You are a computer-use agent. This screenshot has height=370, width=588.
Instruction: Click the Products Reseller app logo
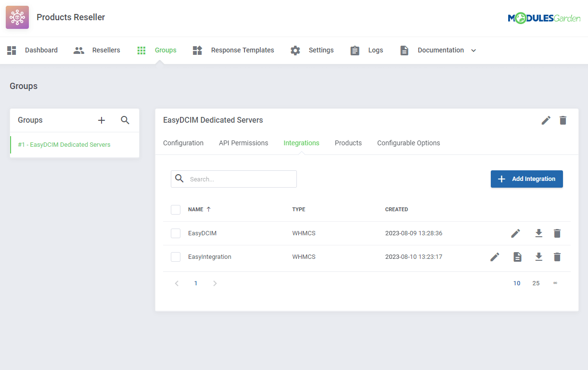pyautogui.click(x=17, y=17)
